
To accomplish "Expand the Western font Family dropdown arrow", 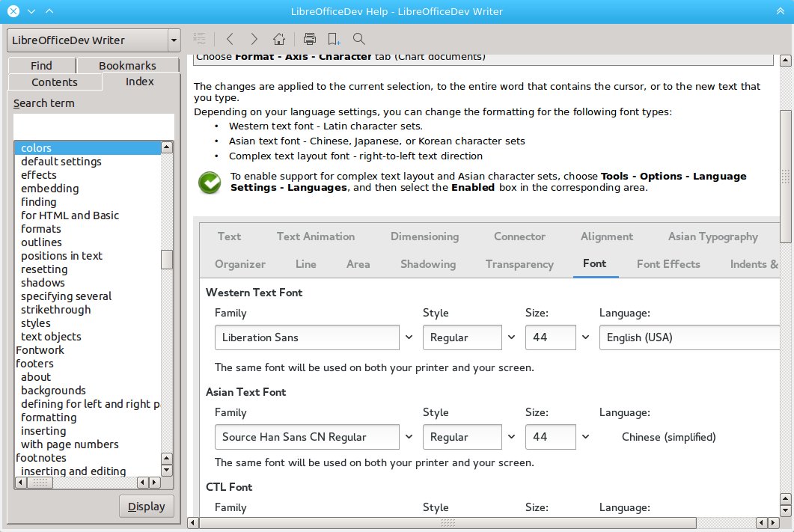I will (x=409, y=337).
